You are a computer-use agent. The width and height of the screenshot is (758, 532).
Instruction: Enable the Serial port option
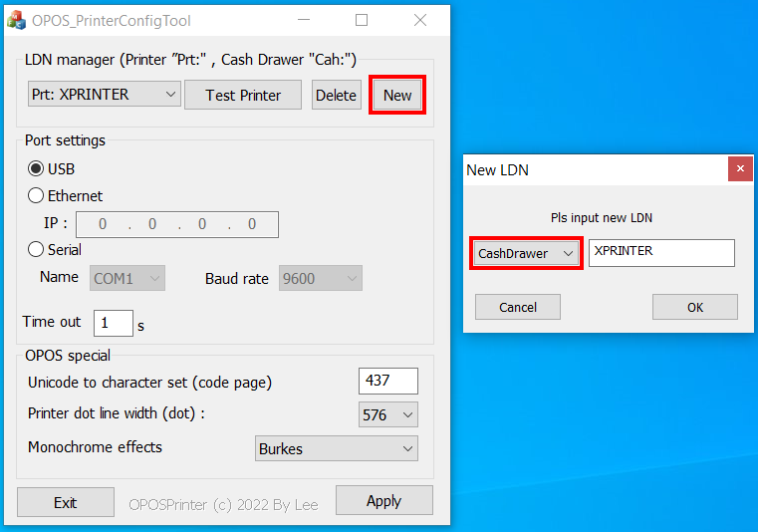tap(37, 250)
